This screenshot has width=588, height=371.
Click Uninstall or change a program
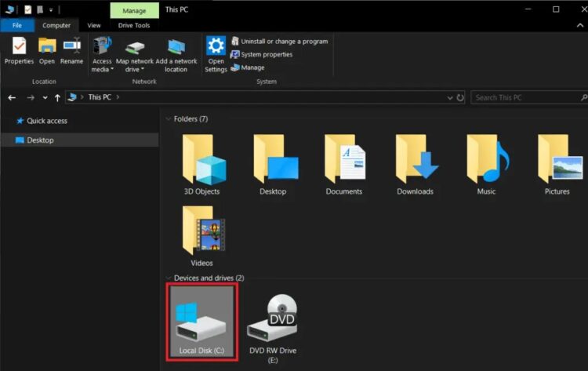tap(280, 42)
